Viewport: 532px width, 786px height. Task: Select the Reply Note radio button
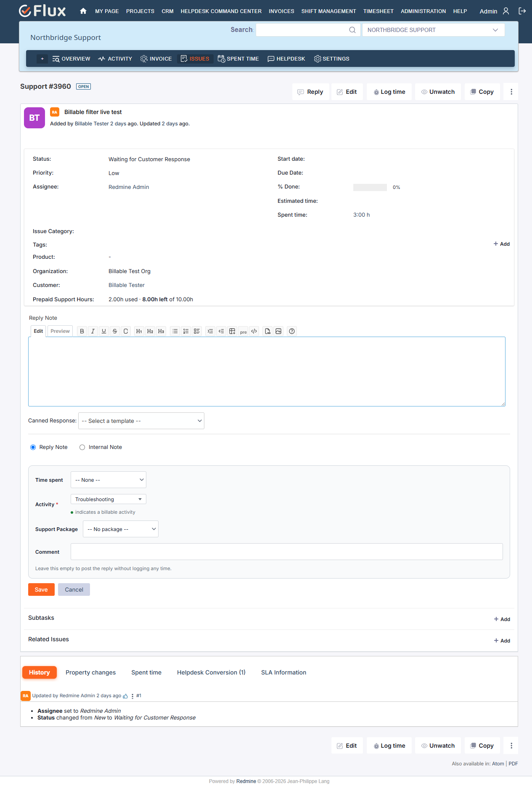(x=33, y=447)
